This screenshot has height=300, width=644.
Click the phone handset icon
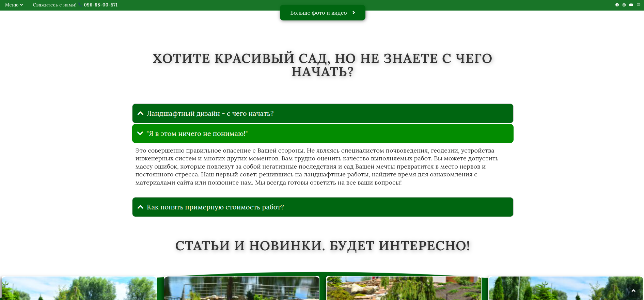[x=80, y=5]
